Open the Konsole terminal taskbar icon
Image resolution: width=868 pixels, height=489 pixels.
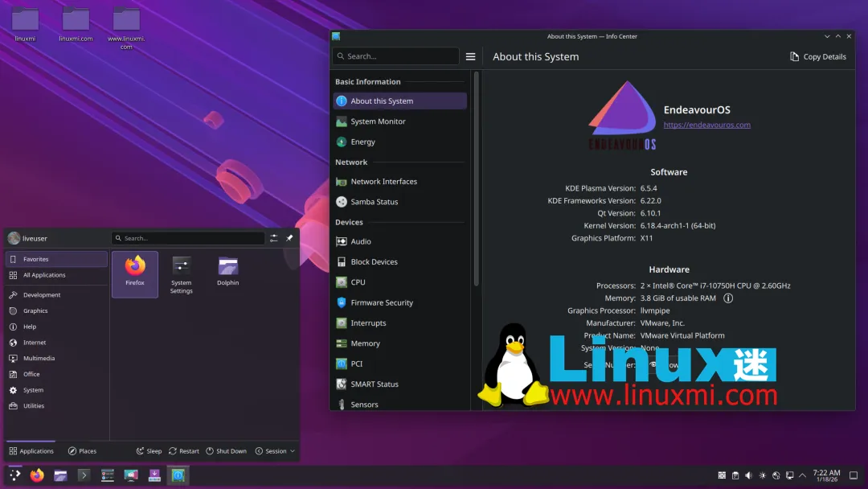pyautogui.click(x=84, y=475)
